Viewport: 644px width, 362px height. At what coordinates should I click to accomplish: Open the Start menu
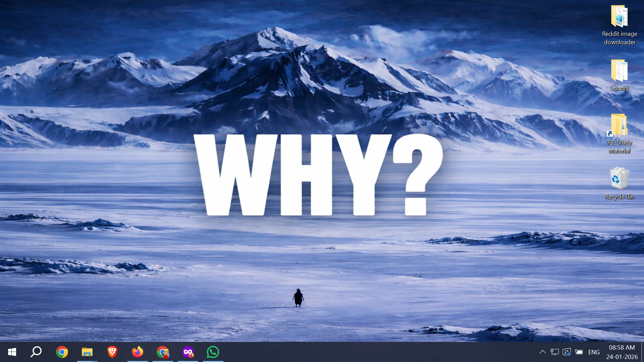coord(12,352)
